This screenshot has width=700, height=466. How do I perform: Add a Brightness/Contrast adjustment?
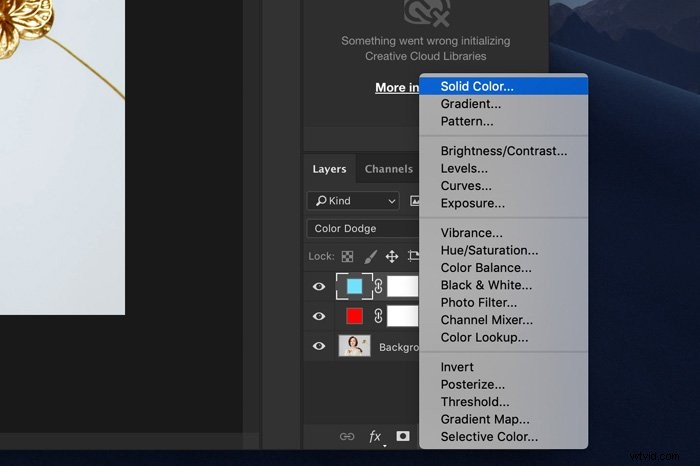[x=504, y=151]
